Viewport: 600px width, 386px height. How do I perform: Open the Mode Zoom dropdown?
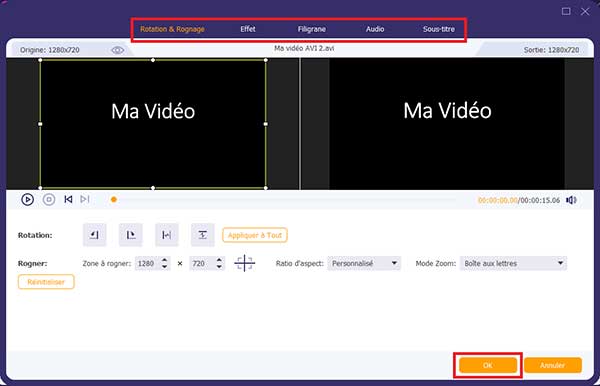click(513, 263)
